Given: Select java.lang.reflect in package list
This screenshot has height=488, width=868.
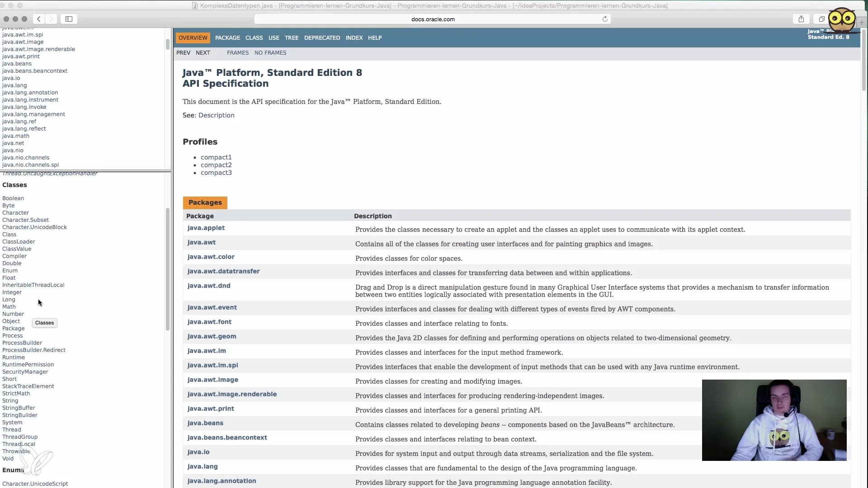Looking at the screenshot, I should point(24,129).
